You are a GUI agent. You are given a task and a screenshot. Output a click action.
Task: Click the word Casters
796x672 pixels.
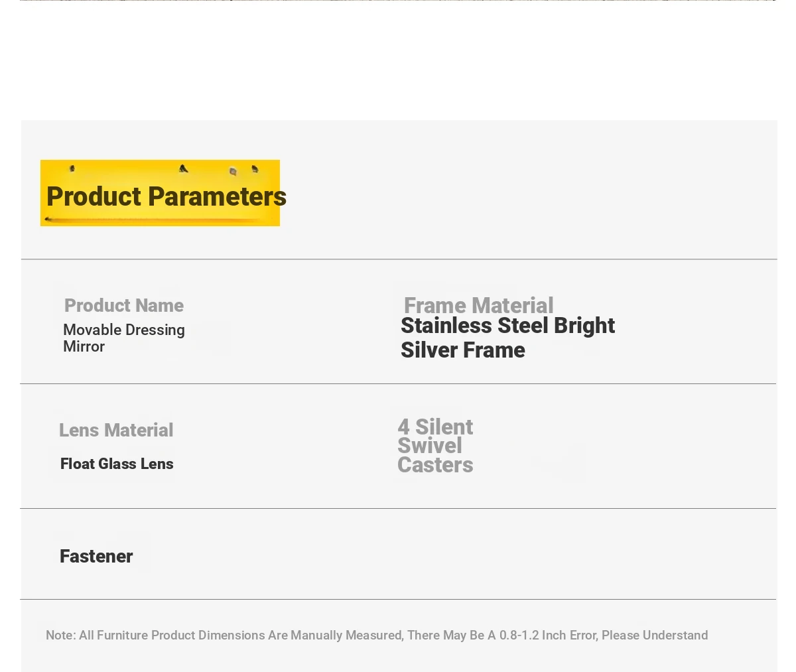(435, 465)
